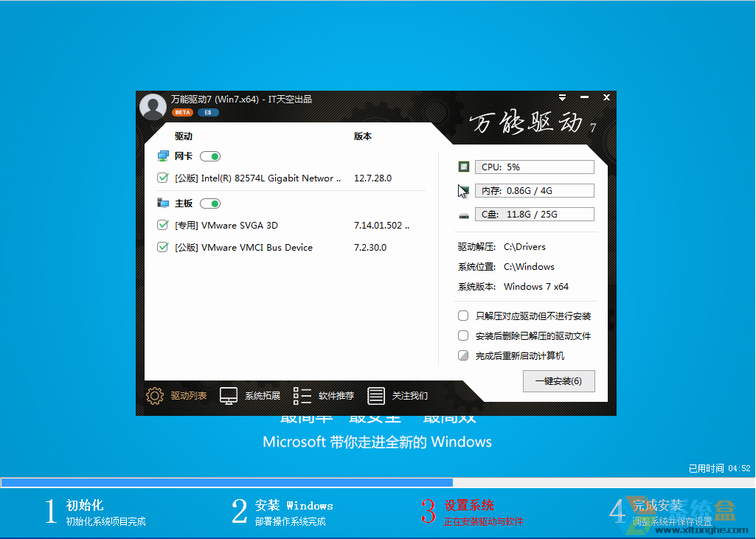
Task: Click the CPU chip icon
Action: 464,167
